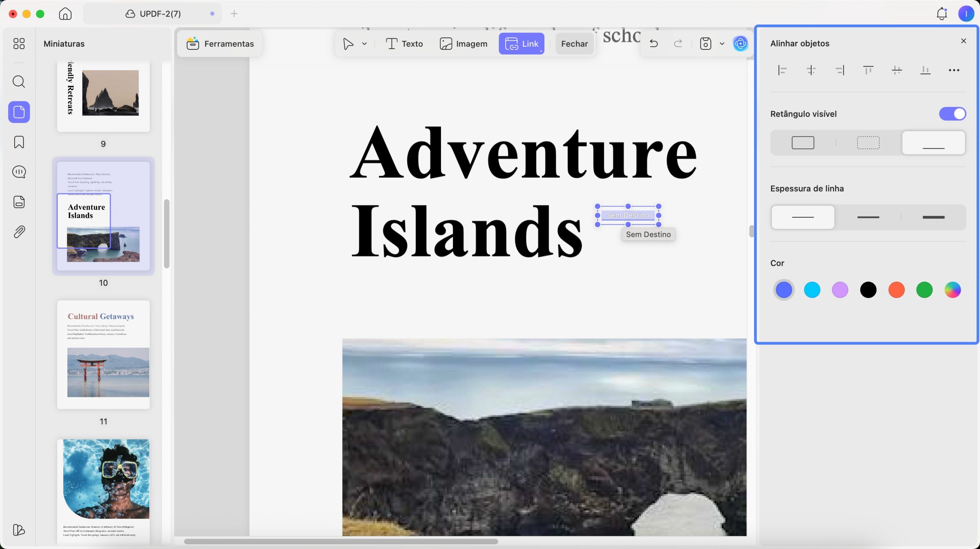980x549 pixels.
Task: Open the bookmarks sidebar icon
Action: (x=19, y=142)
